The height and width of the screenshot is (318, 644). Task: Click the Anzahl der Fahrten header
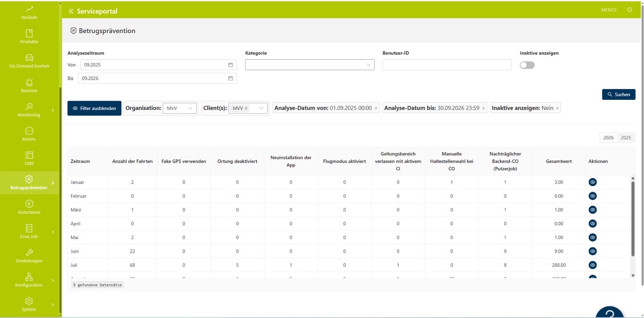tap(132, 161)
